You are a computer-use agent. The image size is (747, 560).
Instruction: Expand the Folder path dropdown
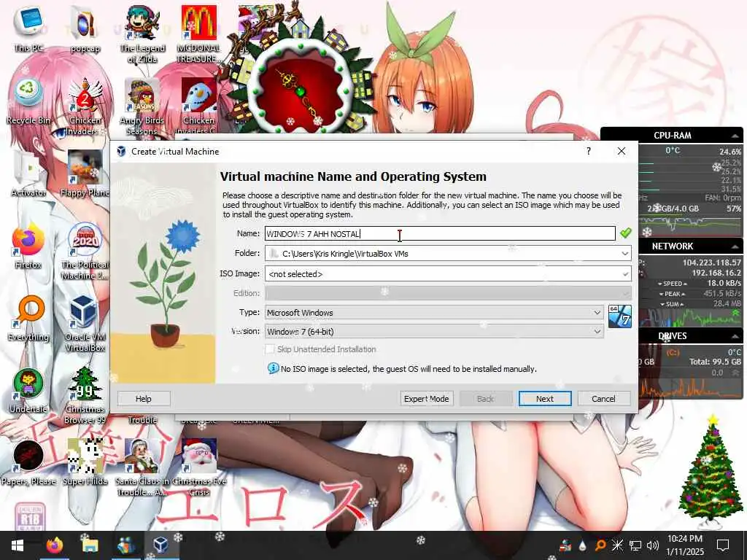click(624, 253)
